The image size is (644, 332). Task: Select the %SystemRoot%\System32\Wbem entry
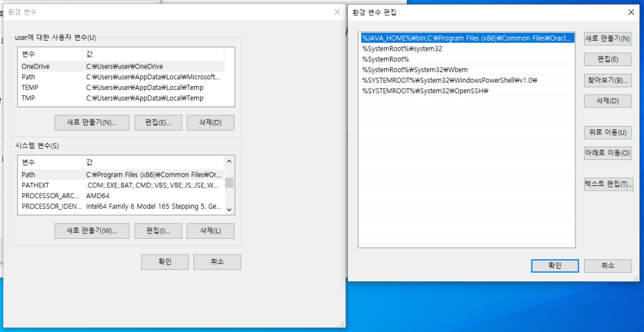467,70
